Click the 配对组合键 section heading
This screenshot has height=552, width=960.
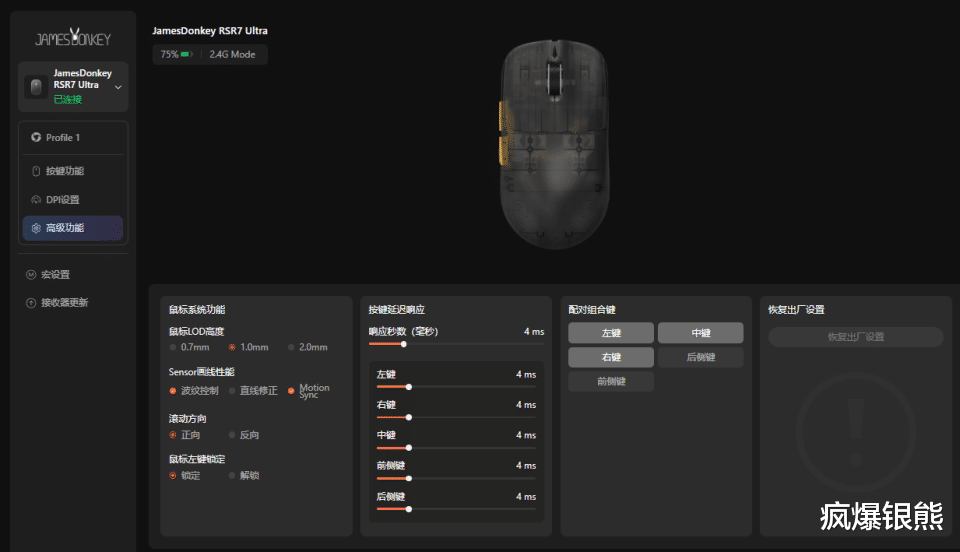tap(592, 310)
